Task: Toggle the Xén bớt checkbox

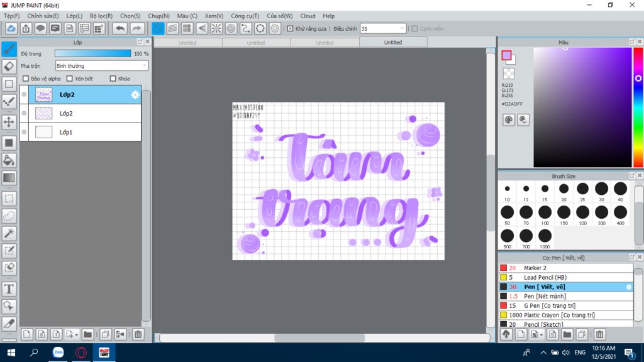Action: pyautogui.click(x=69, y=79)
